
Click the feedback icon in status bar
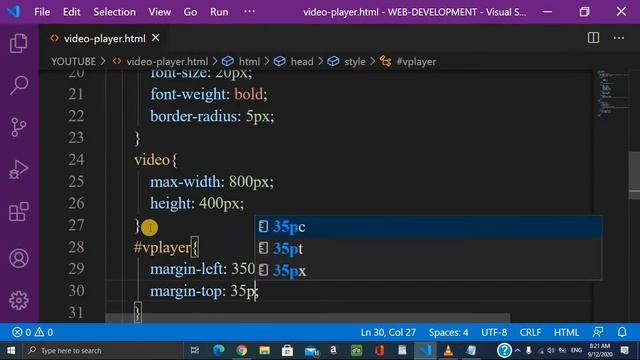(x=598, y=332)
